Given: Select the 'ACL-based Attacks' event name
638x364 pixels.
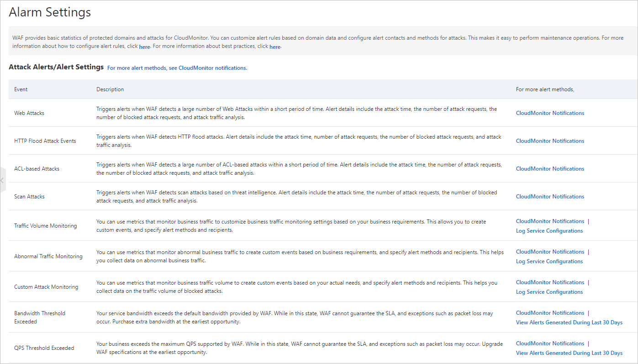Looking at the screenshot, I should tap(37, 169).
